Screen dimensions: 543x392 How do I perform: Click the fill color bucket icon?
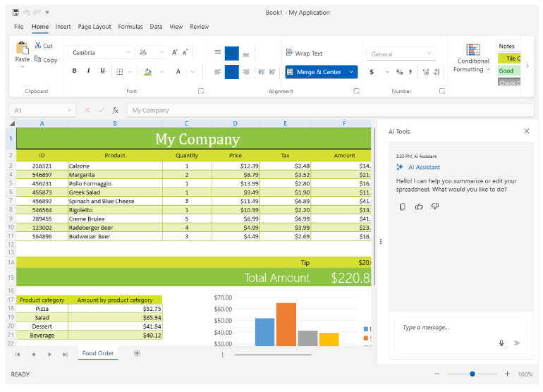(x=147, y=72)
